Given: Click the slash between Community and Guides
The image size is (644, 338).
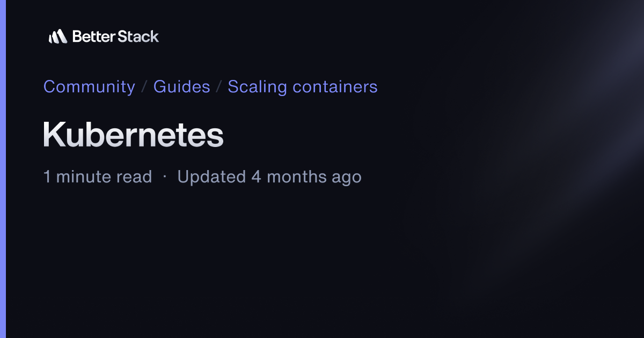Looking at the screenshot, I should [144, 87].
